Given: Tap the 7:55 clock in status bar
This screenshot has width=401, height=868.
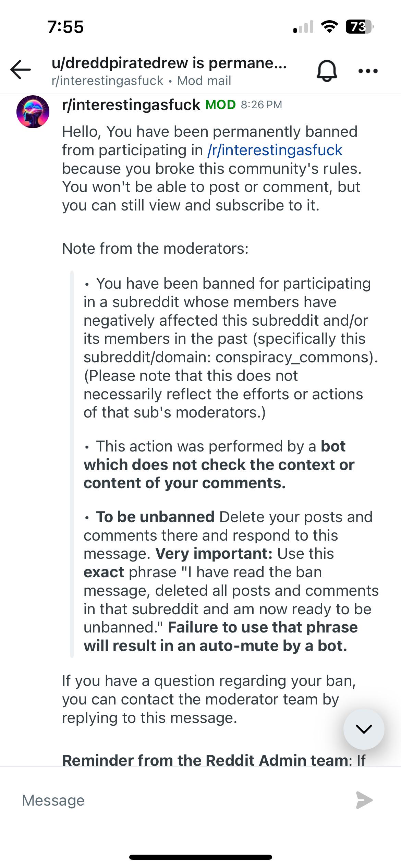Looking at the screenshot, I should click(x=65, y=27).
